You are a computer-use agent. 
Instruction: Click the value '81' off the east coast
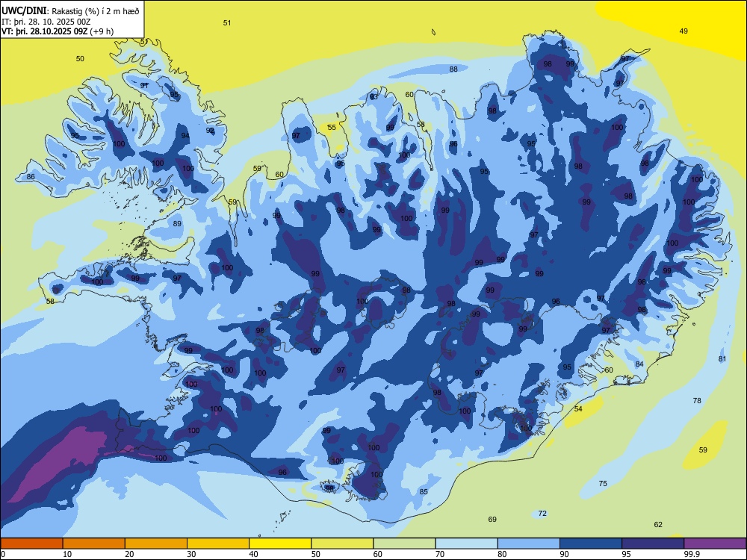(x=722, y=359)
